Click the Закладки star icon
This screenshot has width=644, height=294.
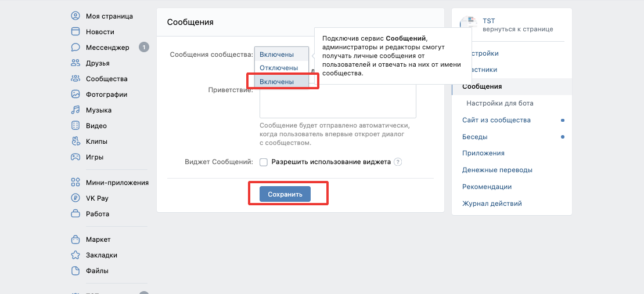click(x=75, y=255)
